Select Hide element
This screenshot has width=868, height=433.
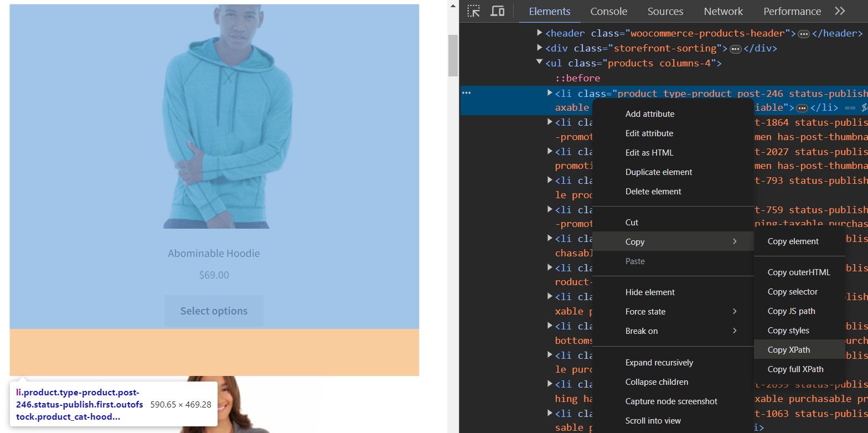click(673, 292)
